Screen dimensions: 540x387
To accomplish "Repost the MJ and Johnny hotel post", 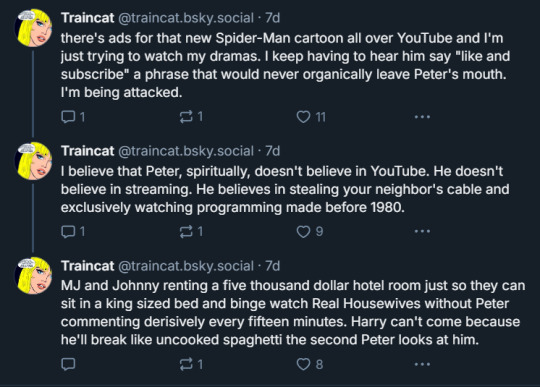I will pyautogui.click(x=191, y=364).
